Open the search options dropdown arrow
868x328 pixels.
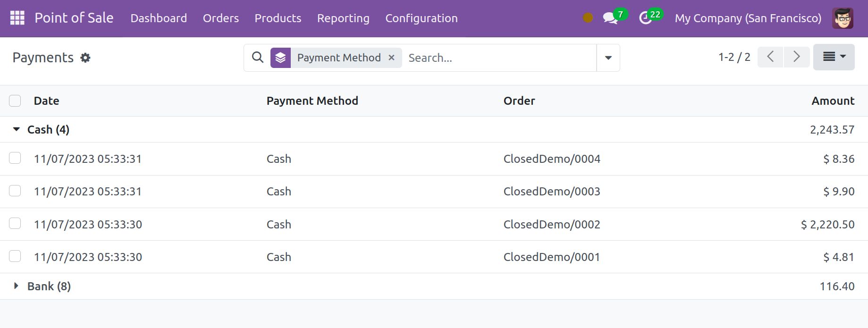[608, 58]
